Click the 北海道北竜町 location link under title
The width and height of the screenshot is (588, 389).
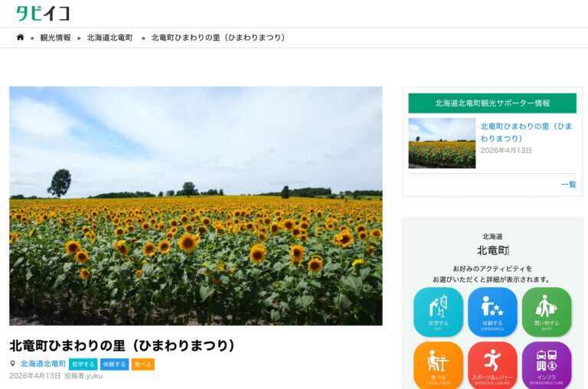(x=43, y=364)
